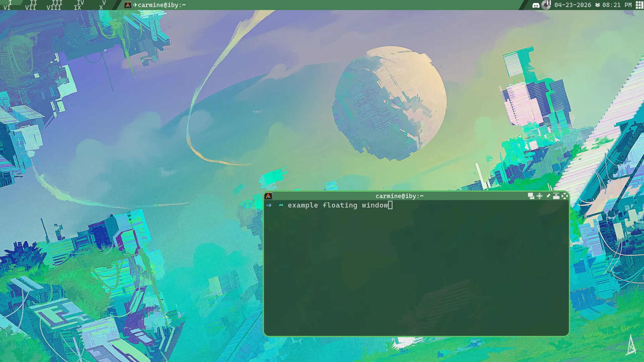644x362 pixels.
Task: Toggle floating with the overlapping squares icon
Action: pyautogui.click(x=531, y=196)
